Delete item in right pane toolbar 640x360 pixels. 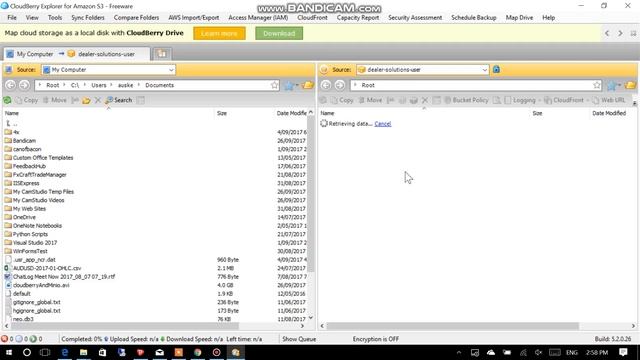point(425,100)
